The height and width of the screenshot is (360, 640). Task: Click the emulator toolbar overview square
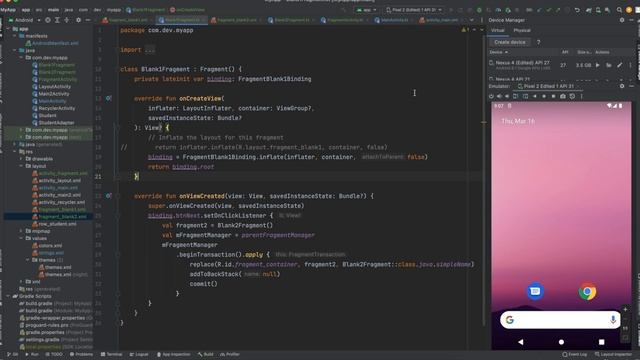pyautogui.click(x=553, y=96)
